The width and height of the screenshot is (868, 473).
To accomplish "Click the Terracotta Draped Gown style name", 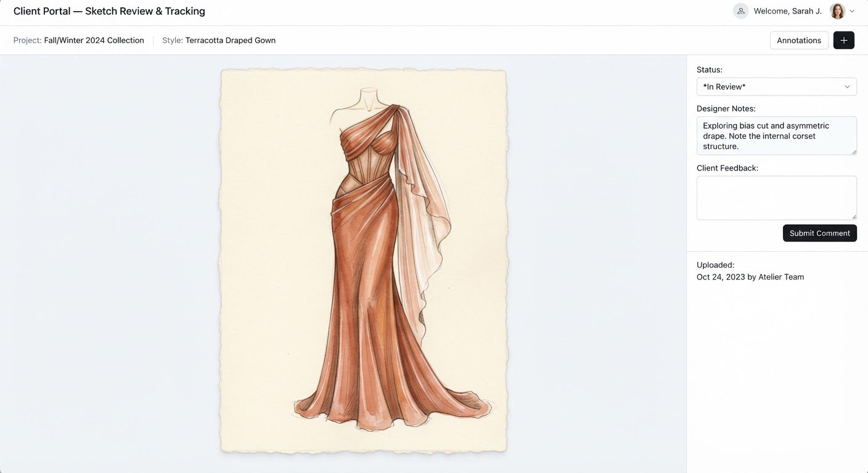I will [231, 41].
